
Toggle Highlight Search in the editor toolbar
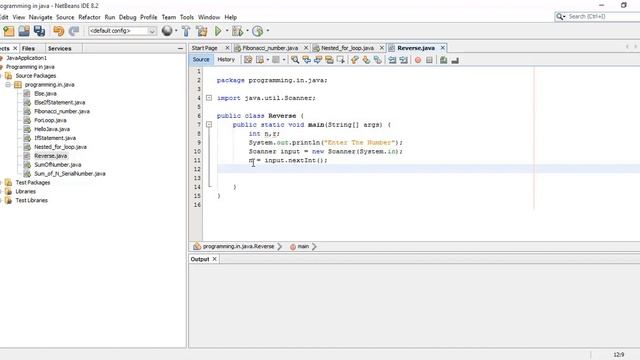(329, 60)
